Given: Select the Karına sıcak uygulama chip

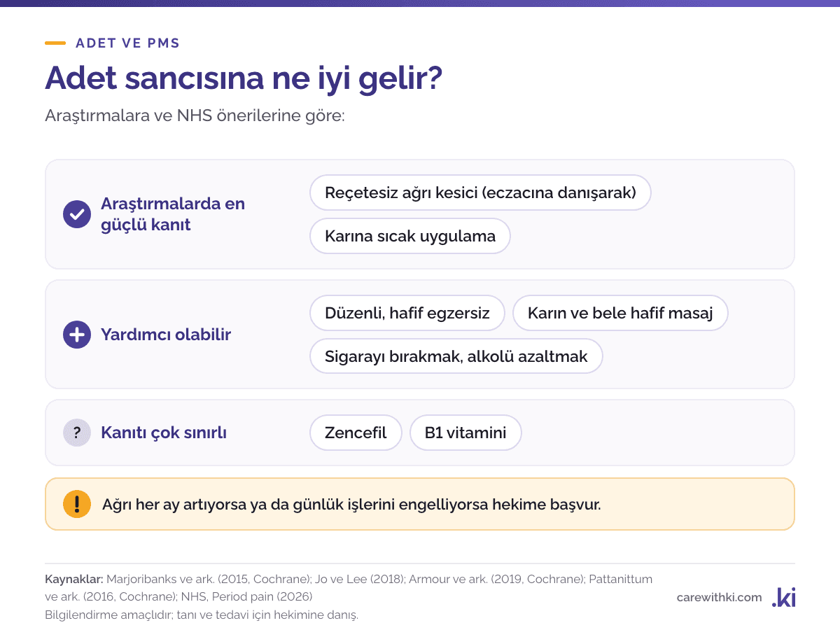Looking at the screenshot, I should click(x=410, y=236).
